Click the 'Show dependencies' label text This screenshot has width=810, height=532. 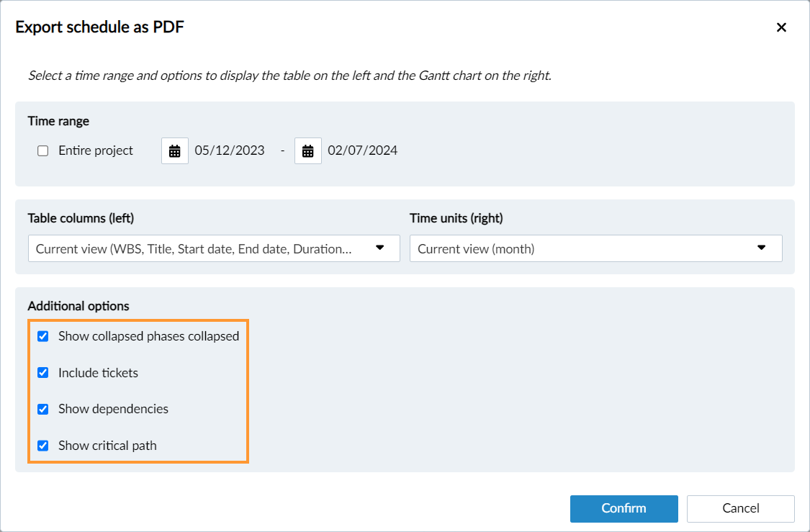tap(113, 409)
